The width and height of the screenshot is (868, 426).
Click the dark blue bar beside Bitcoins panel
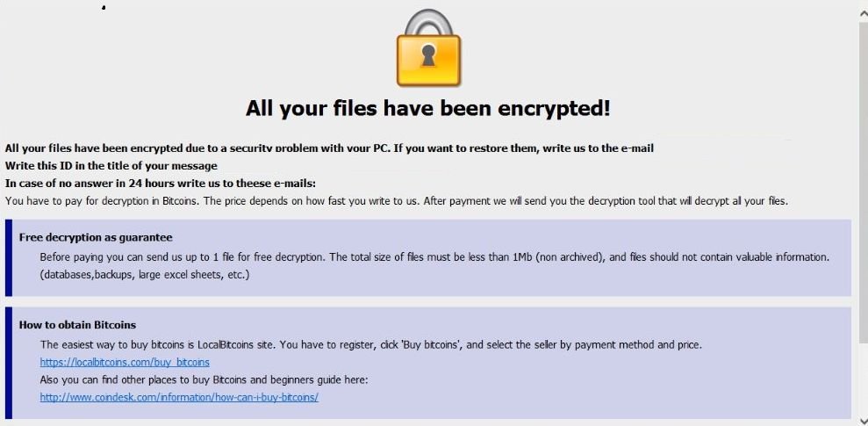pos(9,362)
